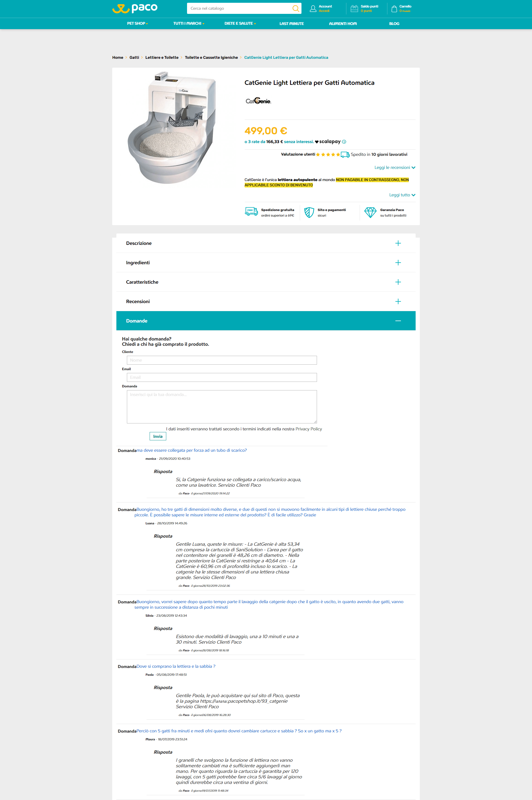Open the DIETE E SALUTE menu
The image size is (532, 800).
(240, 23)
